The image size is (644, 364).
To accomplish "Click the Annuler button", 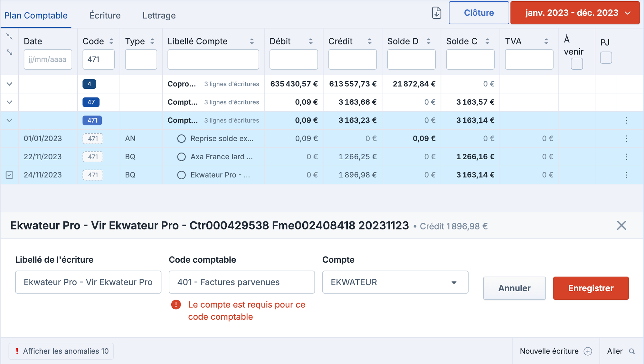I will click(514, 288).
